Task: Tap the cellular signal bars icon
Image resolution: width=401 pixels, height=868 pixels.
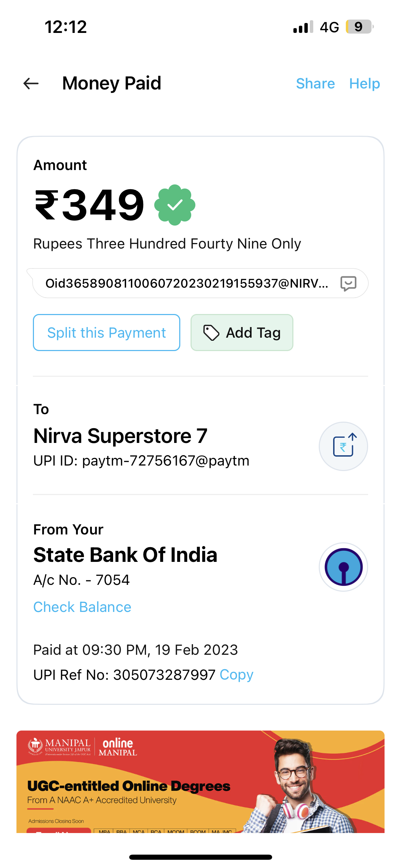Action: pos(303,27)
